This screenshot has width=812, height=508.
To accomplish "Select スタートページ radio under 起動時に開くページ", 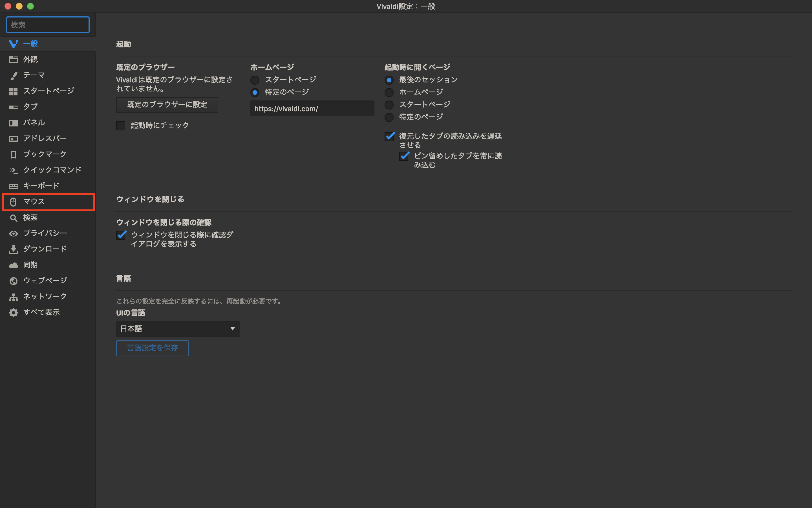I will click(x=389, y=105).
